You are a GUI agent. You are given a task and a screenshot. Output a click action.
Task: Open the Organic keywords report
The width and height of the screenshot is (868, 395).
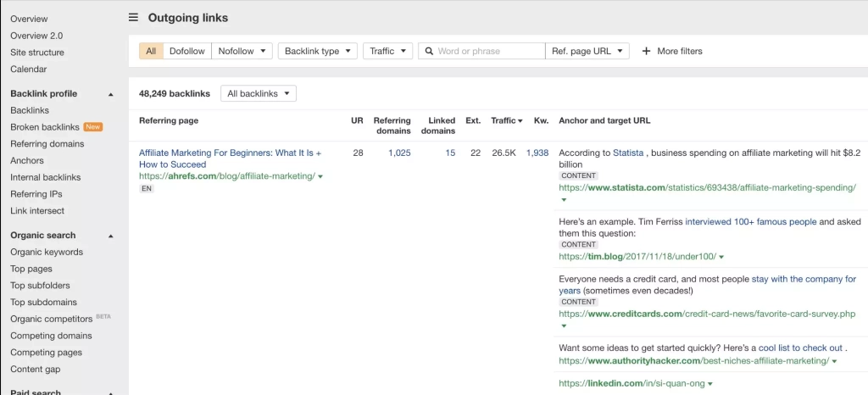[x=47, y=253]
